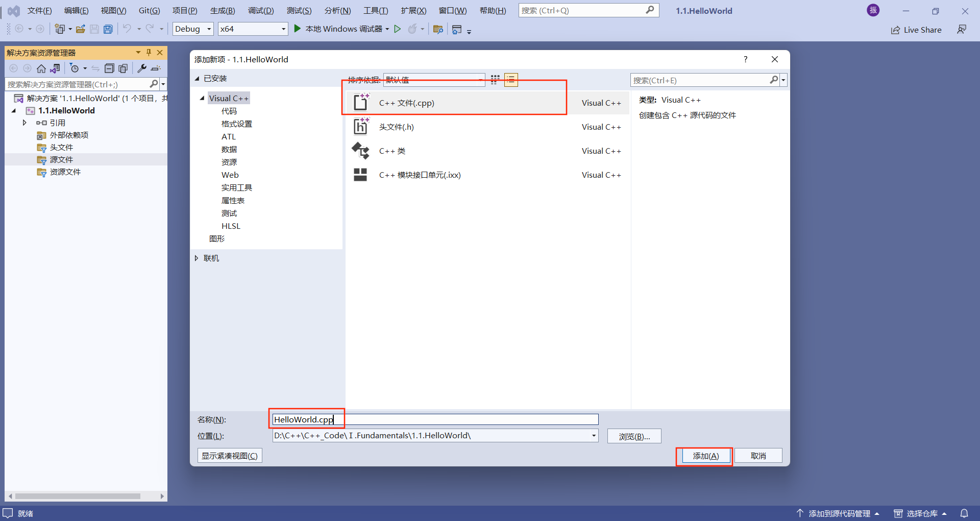
Task: Click Pending Changes Filter clock icon
Action: click(75, 68)
